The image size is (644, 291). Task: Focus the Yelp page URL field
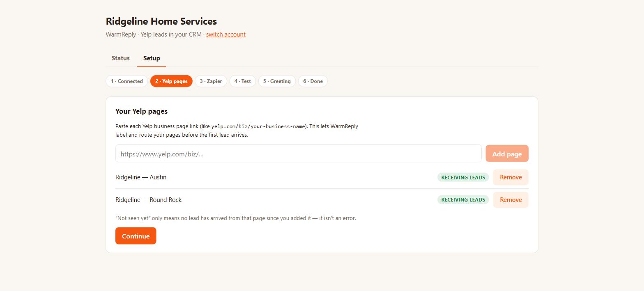[298, 154]
